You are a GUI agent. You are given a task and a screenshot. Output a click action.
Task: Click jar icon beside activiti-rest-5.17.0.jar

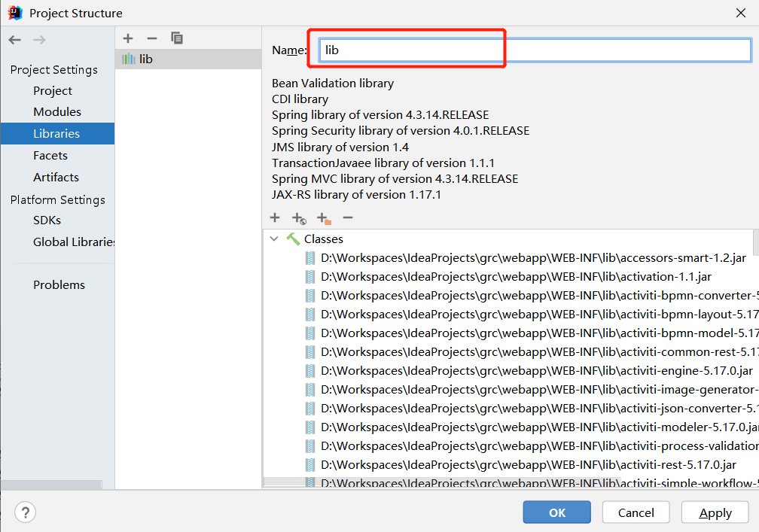click(x=310, y=465)
